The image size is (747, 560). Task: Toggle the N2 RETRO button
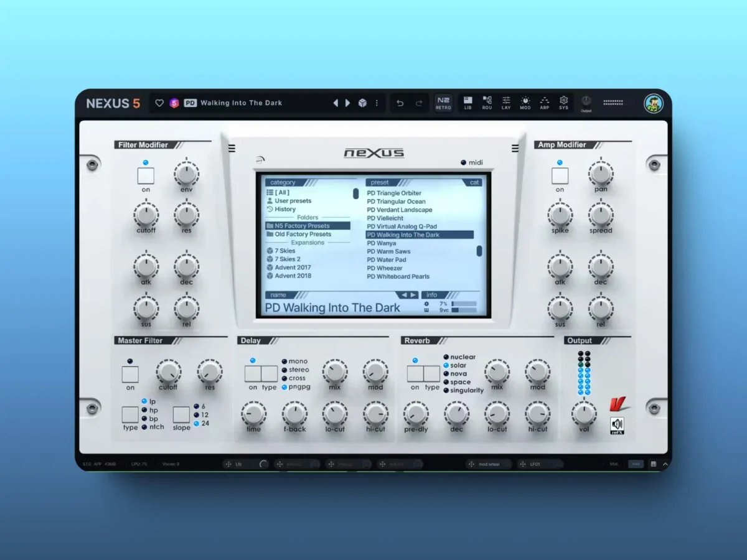(x=443, y=103)
